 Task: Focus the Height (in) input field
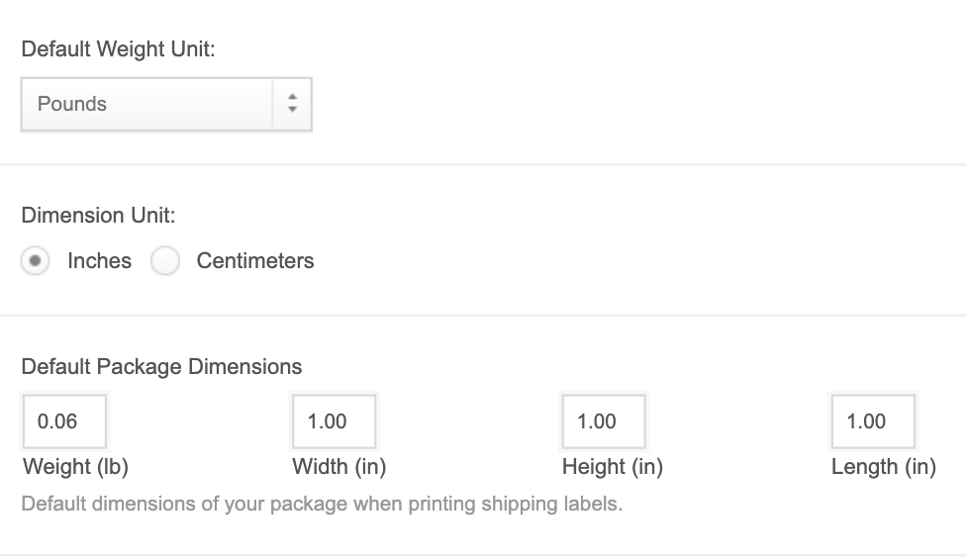coord(603,421)
